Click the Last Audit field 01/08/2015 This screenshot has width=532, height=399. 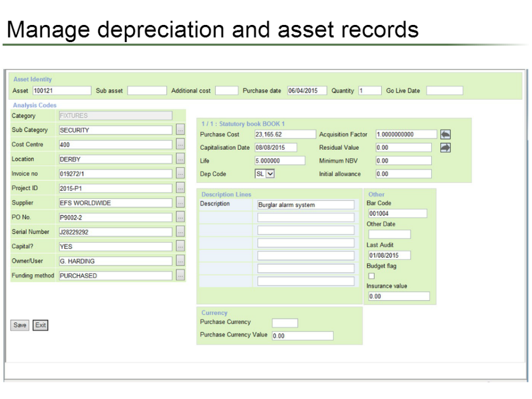[x=390, y=255]
